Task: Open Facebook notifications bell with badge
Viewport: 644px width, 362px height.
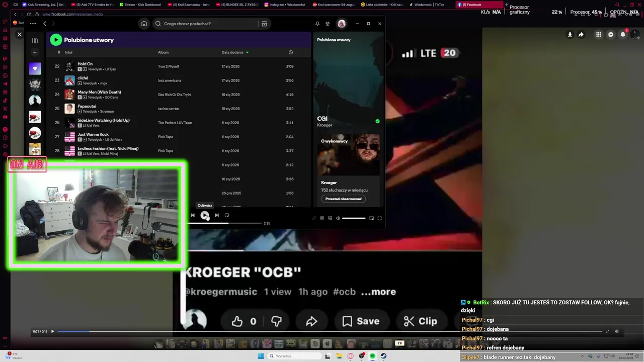Action: click(623, 34)
